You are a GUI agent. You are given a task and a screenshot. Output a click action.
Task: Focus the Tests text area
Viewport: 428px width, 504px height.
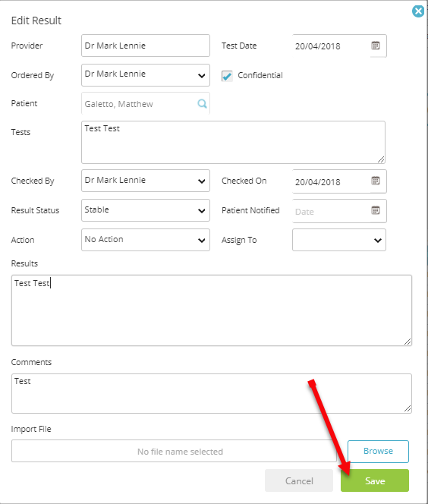pos(233,143)
